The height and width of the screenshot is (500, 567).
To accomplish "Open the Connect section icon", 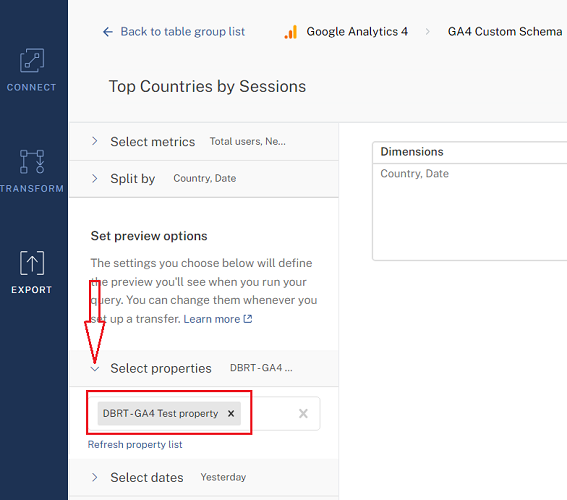I will click(x=32, y=60).
